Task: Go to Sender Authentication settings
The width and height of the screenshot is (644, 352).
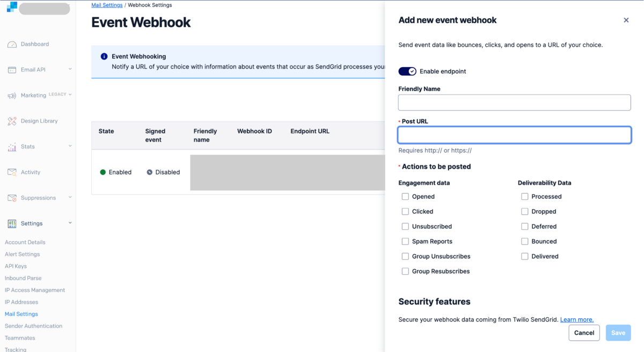Action: (33, 326)
